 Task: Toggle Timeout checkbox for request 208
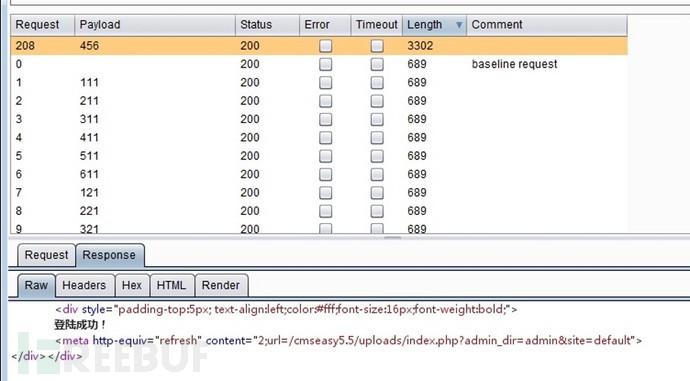coord(377,46)
